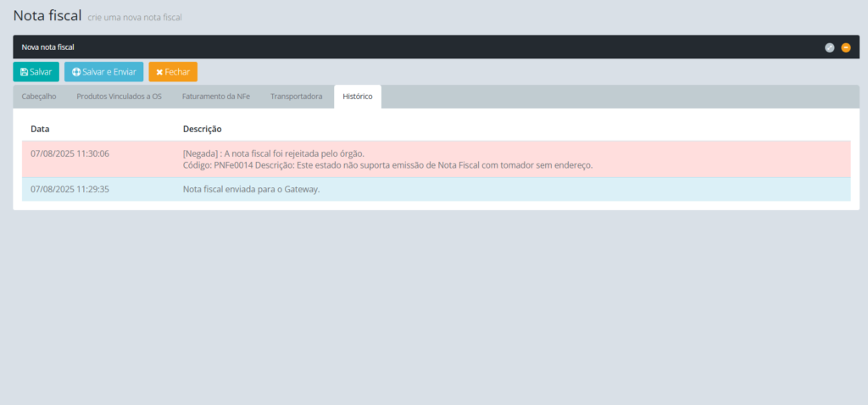Expand the Nova nota fiscal panel fullscreen
Viewport: 868px width, 405px height.
pyautogui.click(x=830, y=47)
